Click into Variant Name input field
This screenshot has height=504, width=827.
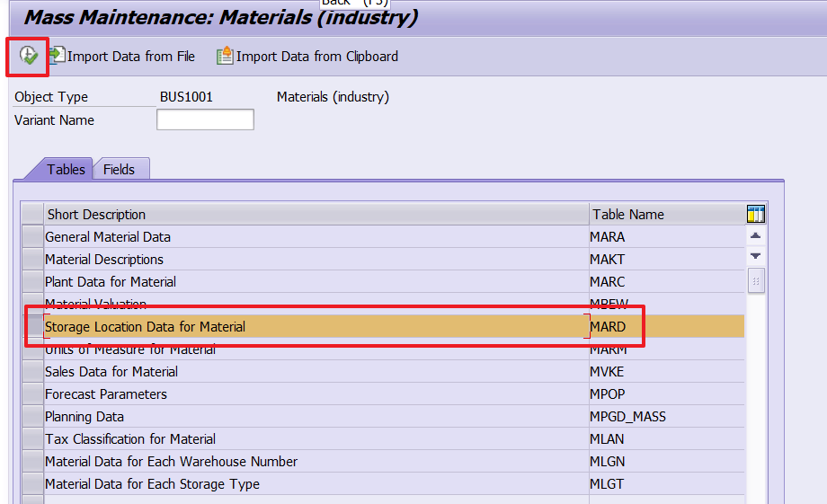(x=205, y=119)
